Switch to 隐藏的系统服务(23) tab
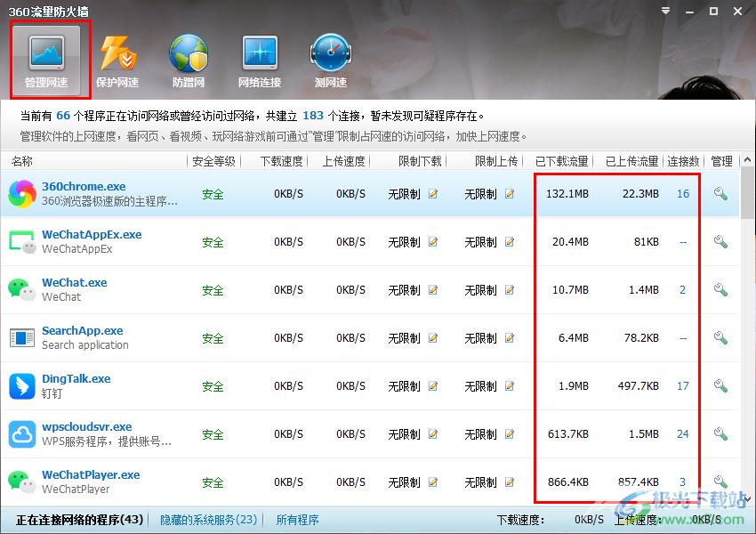 click(x=208, y=520)
